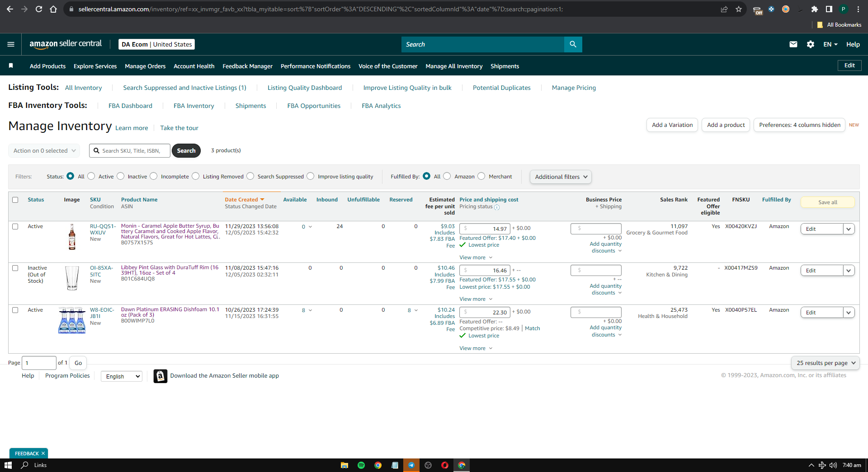Open the 25 results per page dropdown
868x472 pixels.
pyautogui.click(x=826, y=363)
